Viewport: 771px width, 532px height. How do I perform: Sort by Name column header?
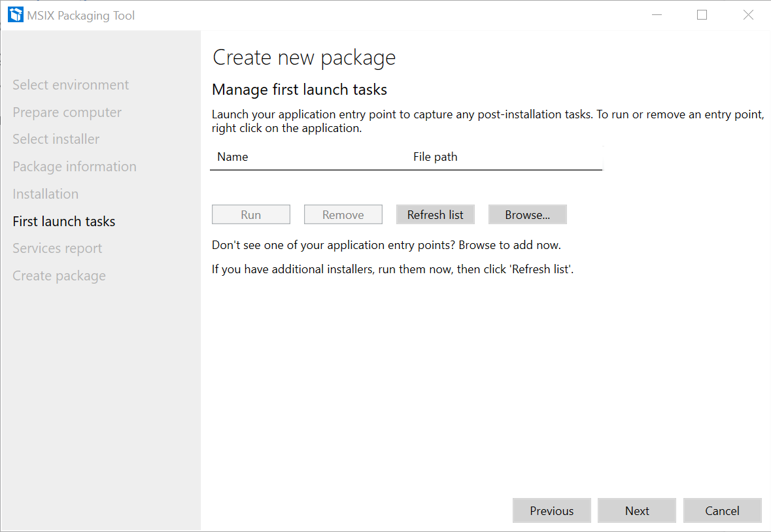[233, 157]
